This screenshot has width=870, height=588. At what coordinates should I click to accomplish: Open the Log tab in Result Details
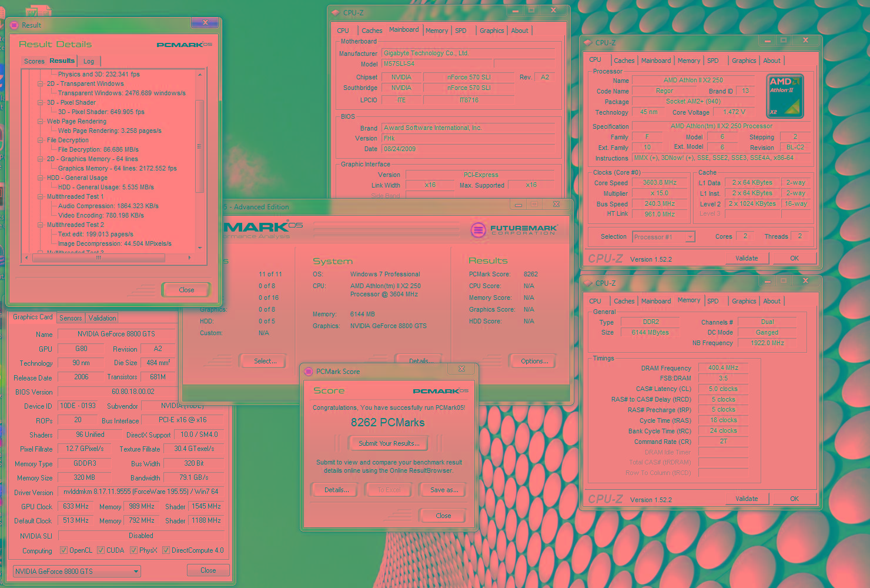pyautogui.click(x=89, y=61)
